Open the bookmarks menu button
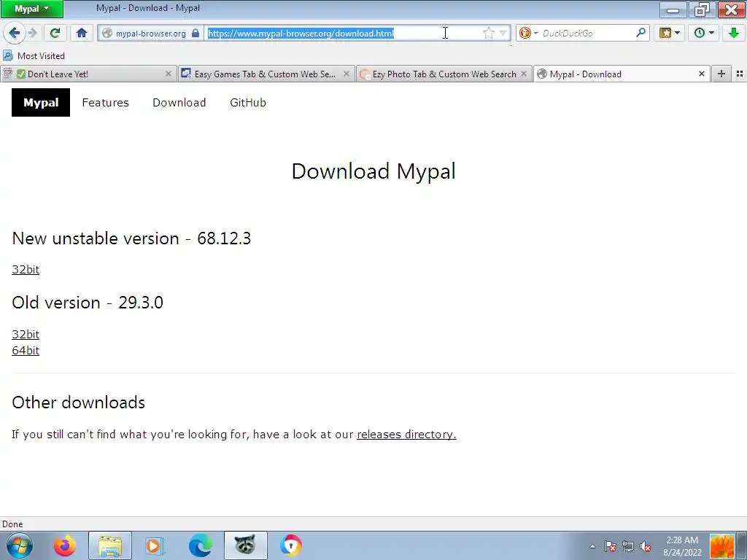The width and height of the screenshot is (747, 560). coord(665,33)
